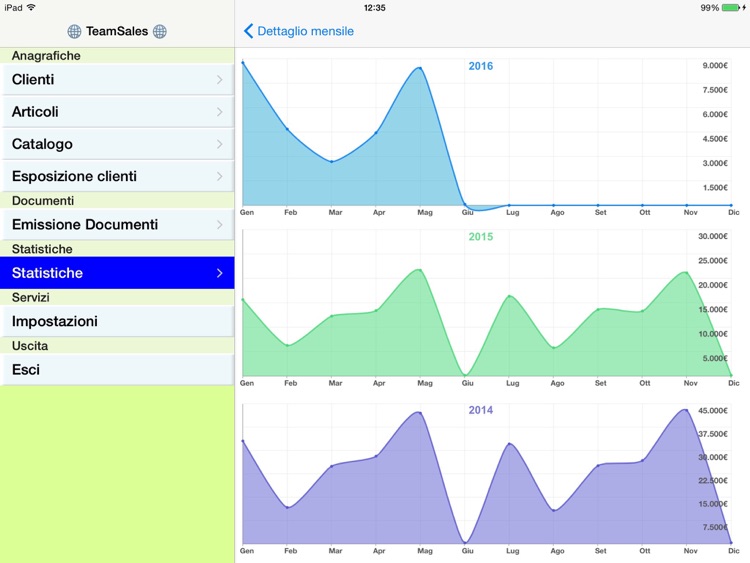
Task: Click the 2014 chart title
Action: coord(481,410)
